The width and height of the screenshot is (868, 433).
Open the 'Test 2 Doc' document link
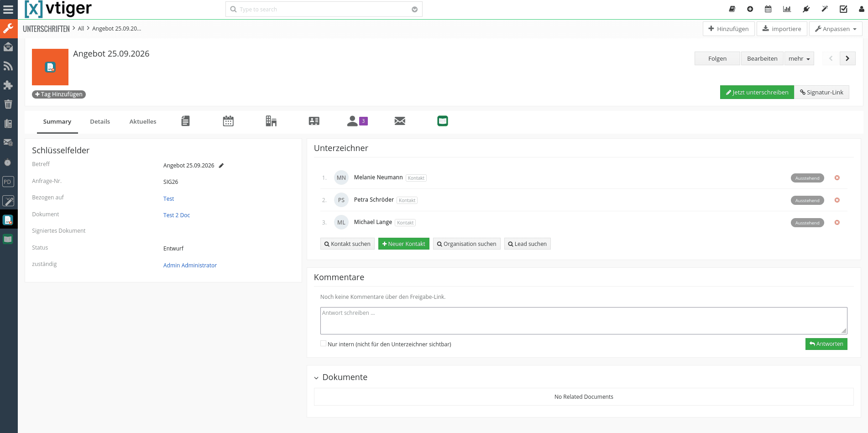pos(177,215)
